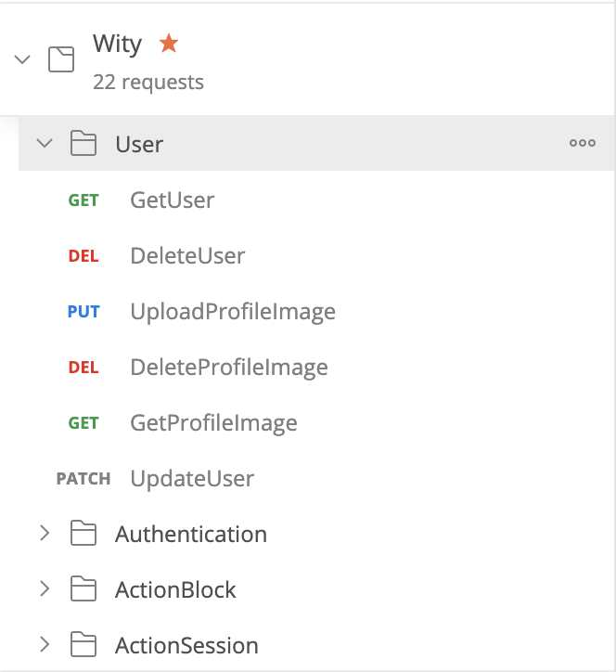The image size is (616, 672).
Task: Select the Authentication folder label
Action: point(191,535)
